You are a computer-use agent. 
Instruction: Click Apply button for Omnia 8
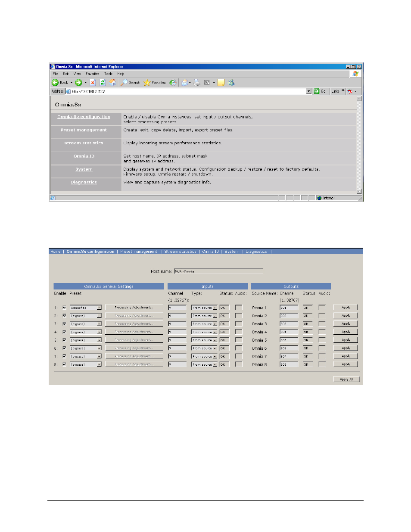[x=346, y=364]
